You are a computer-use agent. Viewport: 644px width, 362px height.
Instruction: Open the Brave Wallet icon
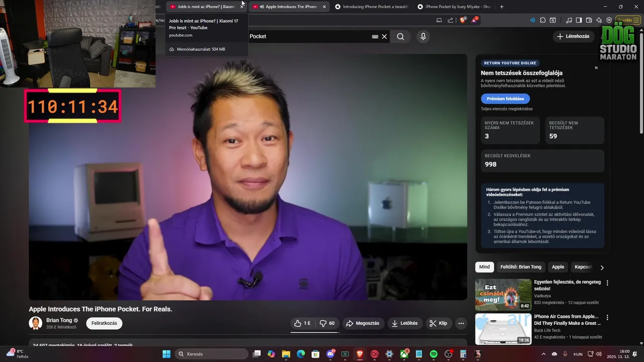[589, 20]
